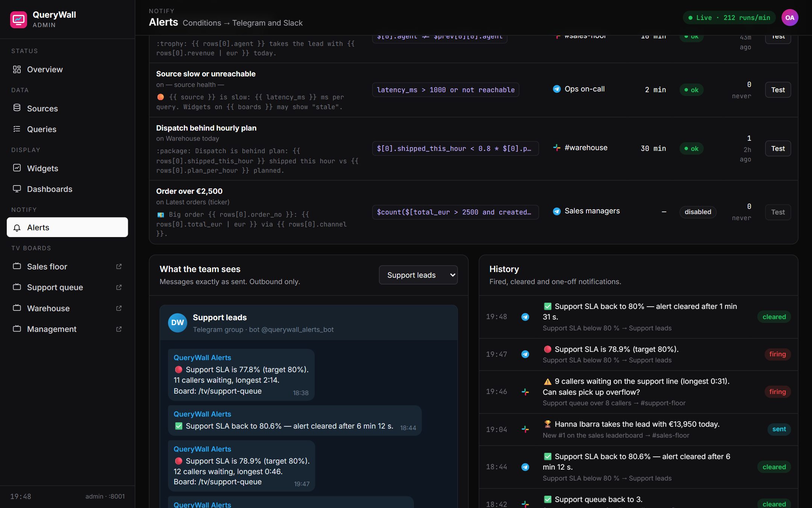Test the Dispatch behind hourly plan alert
Screen dimensions: 812x508
coord(778,149)
